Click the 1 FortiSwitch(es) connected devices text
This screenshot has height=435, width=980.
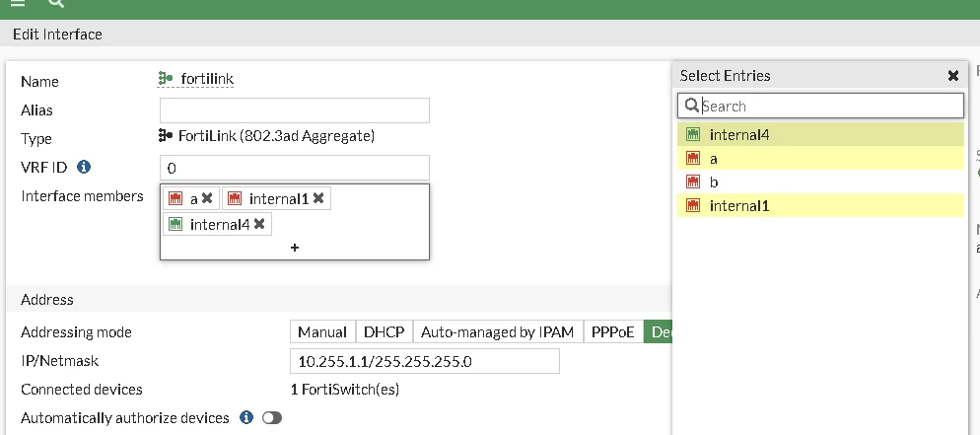tap(345, 390)
